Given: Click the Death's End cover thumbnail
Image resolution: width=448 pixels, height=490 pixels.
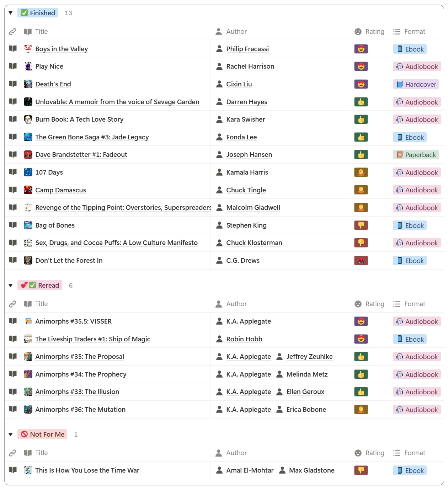Looking at the screenshot, I should (28, 84).
